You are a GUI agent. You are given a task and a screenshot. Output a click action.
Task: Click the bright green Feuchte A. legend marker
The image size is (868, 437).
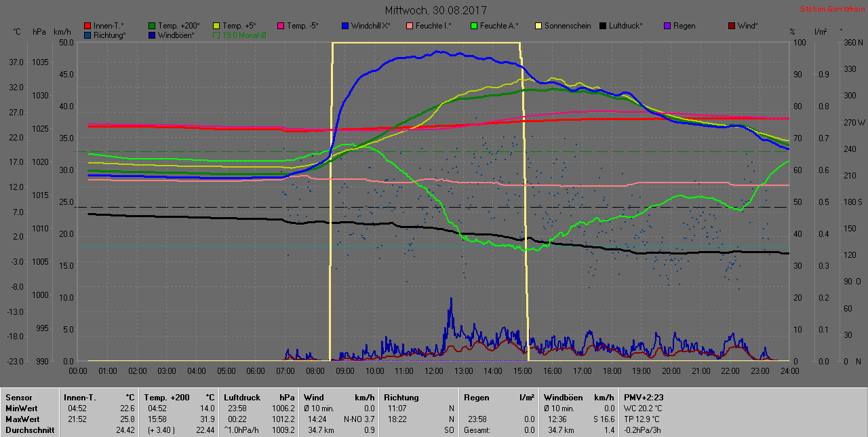[x=474, y=26]
